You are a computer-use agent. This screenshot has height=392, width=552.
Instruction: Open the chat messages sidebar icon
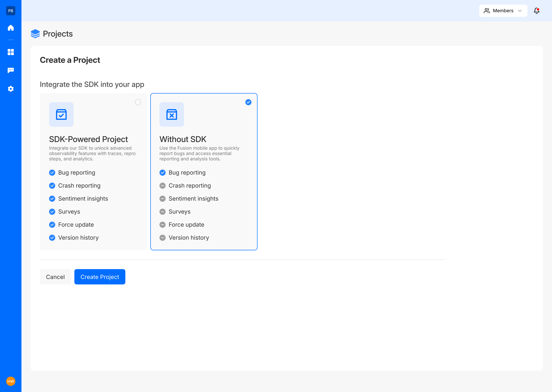pos(11,70)
